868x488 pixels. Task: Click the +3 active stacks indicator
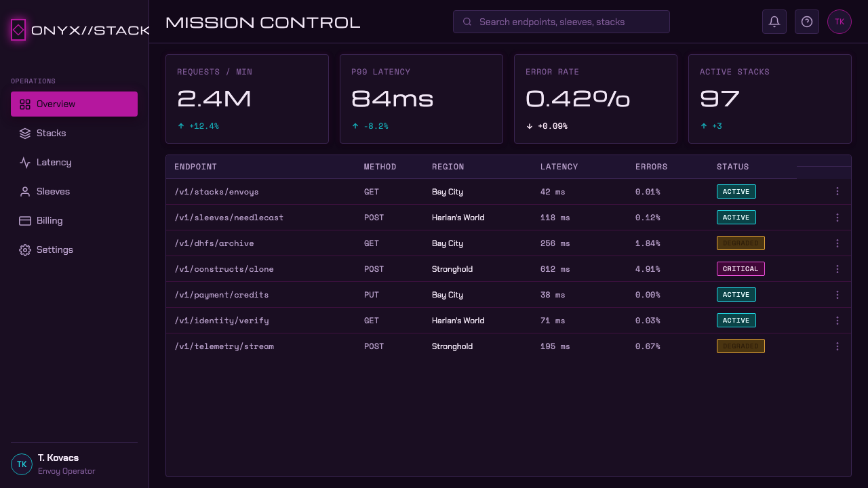(x=711, y=126)
